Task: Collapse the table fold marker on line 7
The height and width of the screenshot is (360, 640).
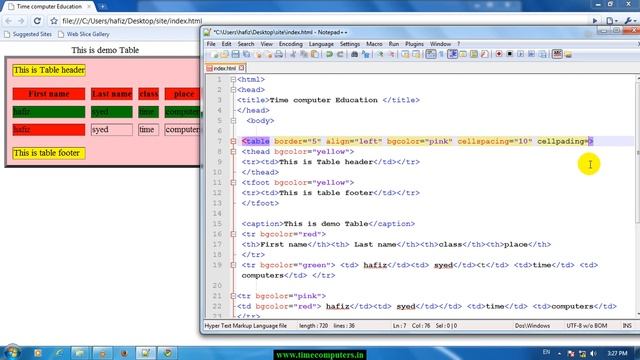Action: coord(233,141)
